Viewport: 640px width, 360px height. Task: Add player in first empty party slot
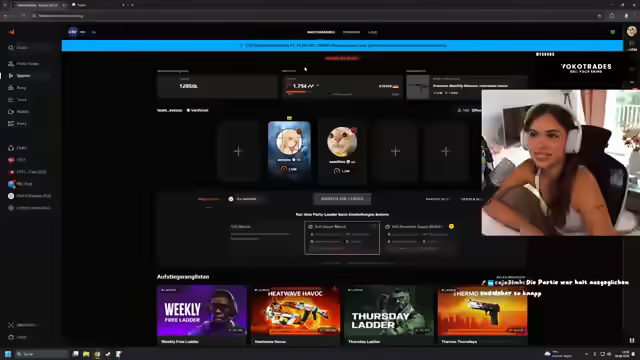(x=238, y=151)
